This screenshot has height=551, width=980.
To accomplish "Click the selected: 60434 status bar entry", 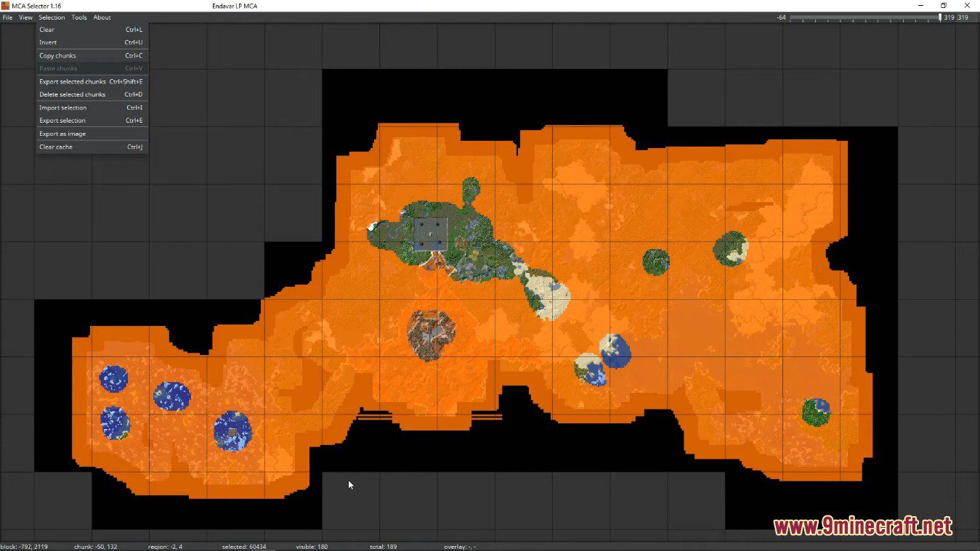I will coord(242,546).
